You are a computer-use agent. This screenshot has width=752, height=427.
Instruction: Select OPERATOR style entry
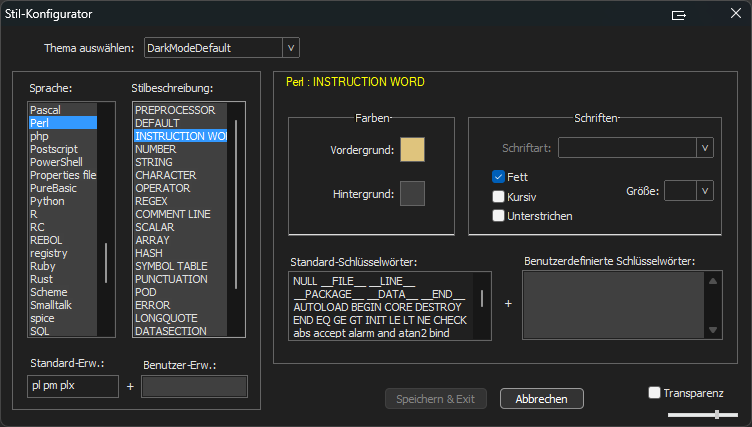(x=180, y=188)
